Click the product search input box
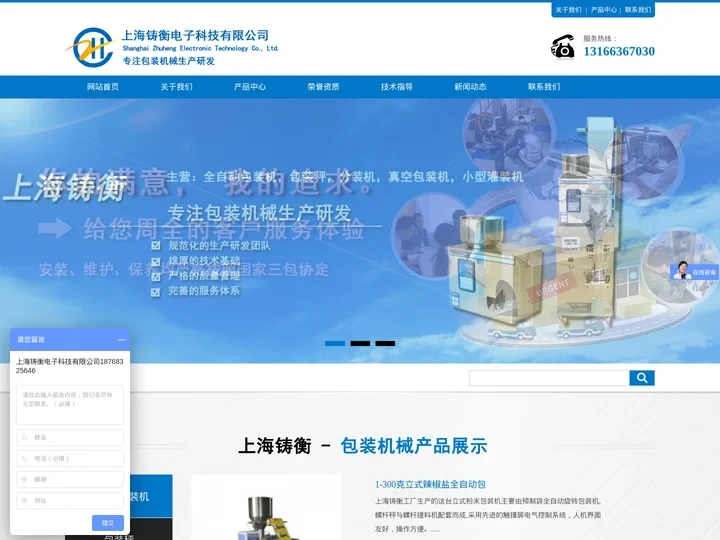Image resolution: width=720 pixels, height=540 pixels. tap(549, 378)
